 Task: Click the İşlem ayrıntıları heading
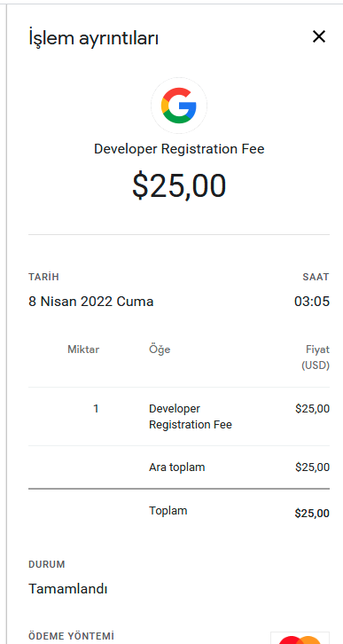[x=94, y=38]
